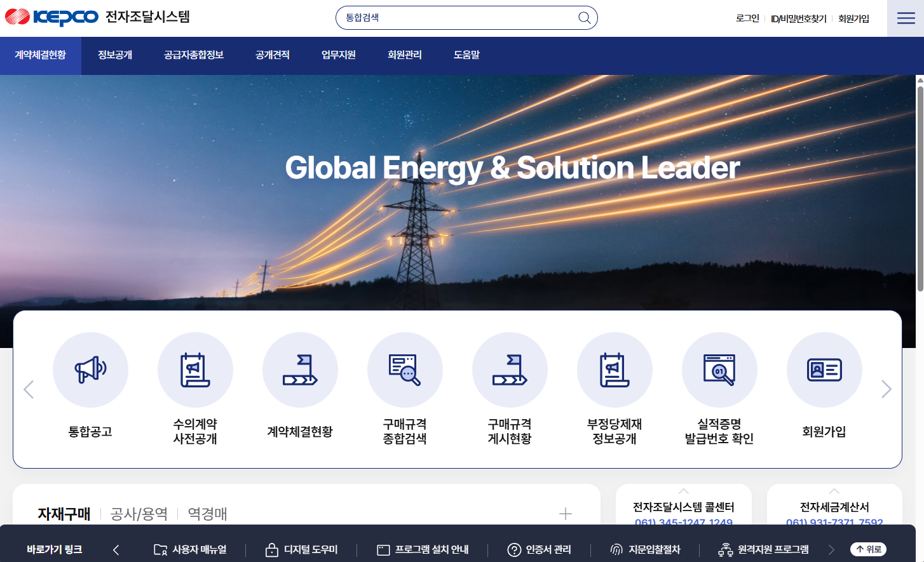Jump to top with the 위로 button
The width and height of the screenshot is (924, 562).
(x=868, y=549)
